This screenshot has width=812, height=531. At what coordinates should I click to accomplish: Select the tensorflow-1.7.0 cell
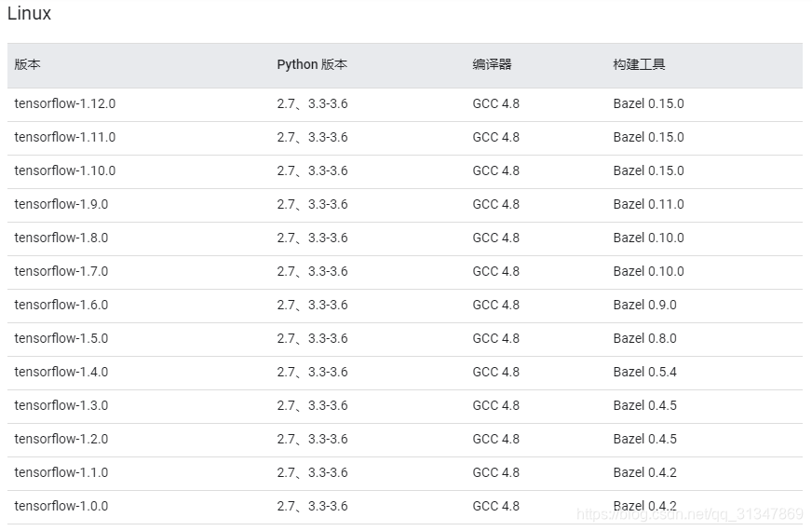point(61,271)
